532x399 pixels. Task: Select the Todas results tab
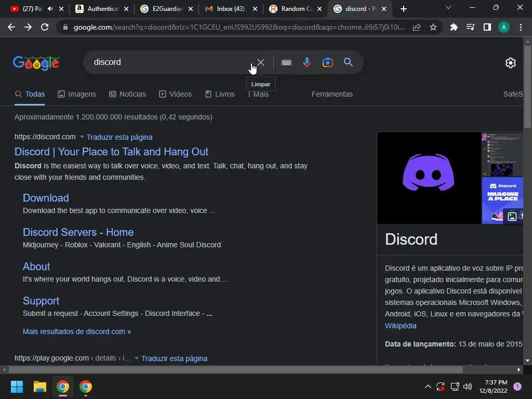point(30,94)
